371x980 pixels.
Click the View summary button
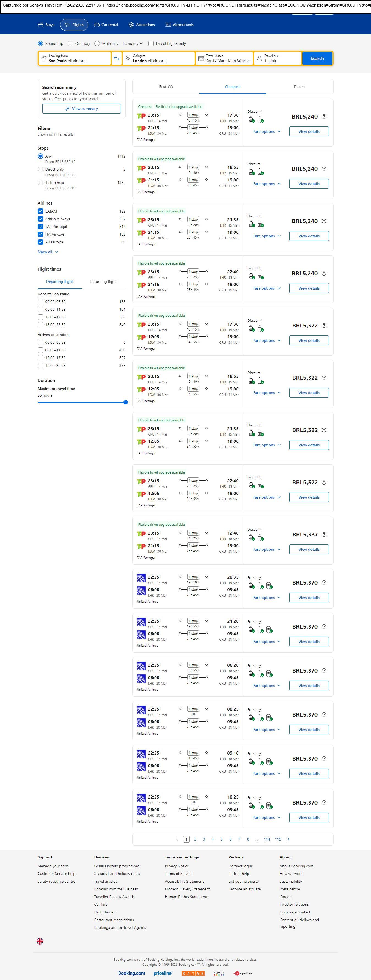tap(81, 109)
